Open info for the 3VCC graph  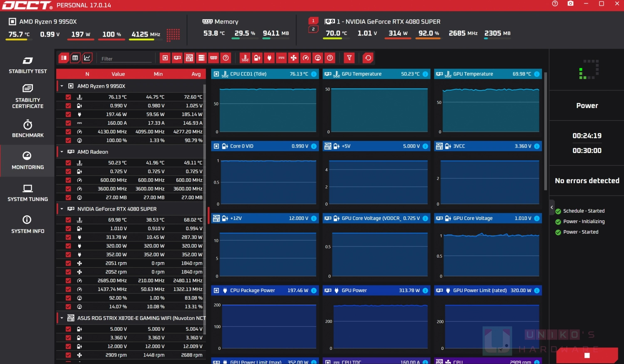click(x=537, y=146)
